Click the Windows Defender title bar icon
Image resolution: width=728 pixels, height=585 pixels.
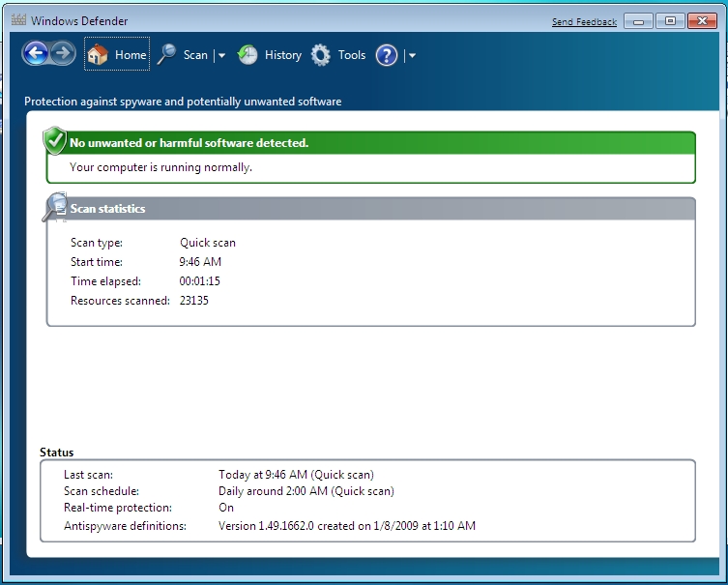point(18,20)
